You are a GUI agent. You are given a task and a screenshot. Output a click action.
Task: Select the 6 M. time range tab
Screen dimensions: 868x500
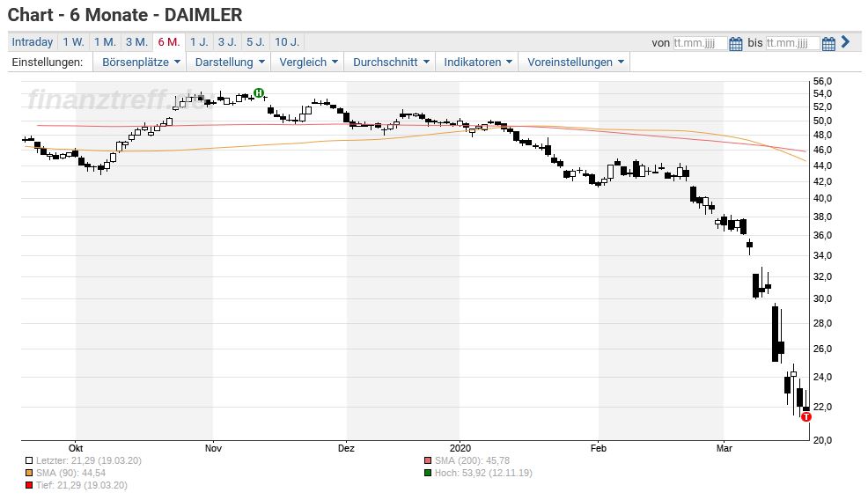[169, 42]
